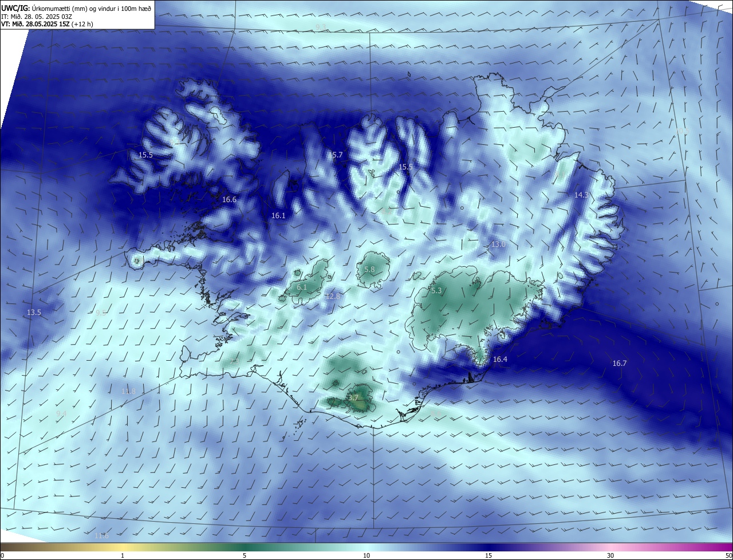This screenshot has height=560, width=733.
Task: Click the 6.1 value on the glacier
Action: pyautogui.click(x=302, y=287)
